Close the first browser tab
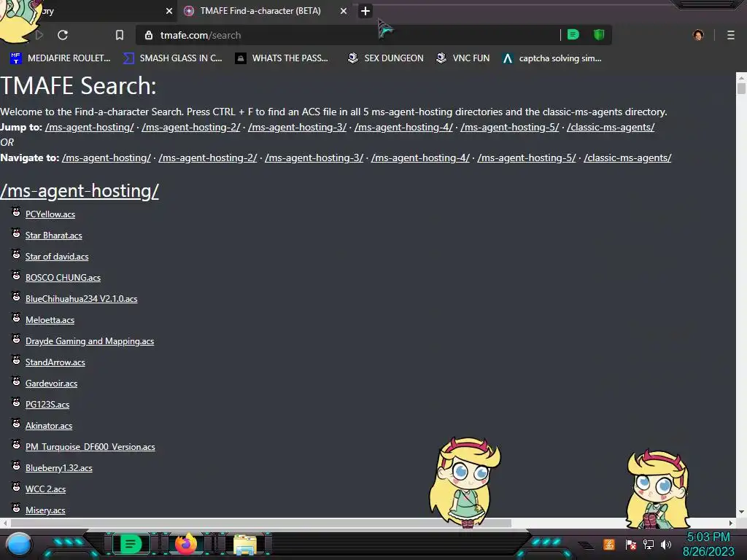 click(x=169, y=11)
